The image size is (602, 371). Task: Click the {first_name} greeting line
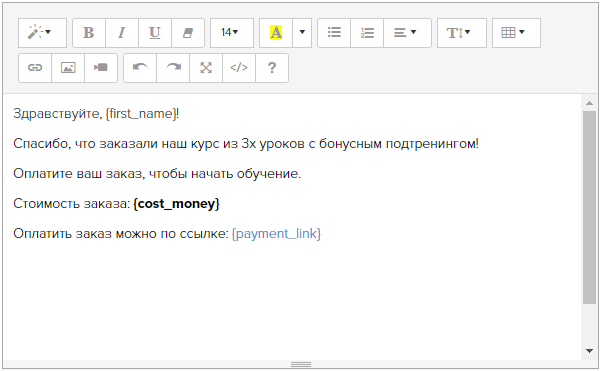(96, 114)
